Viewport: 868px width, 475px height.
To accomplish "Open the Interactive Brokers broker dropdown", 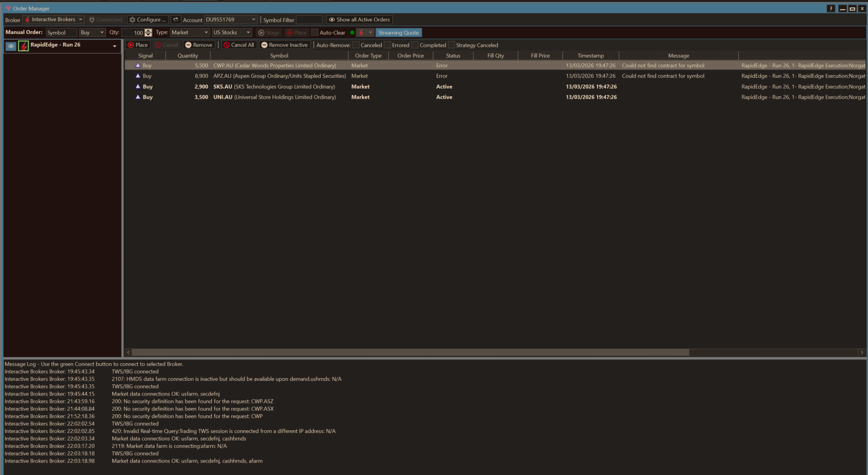I will coord(54,20).
